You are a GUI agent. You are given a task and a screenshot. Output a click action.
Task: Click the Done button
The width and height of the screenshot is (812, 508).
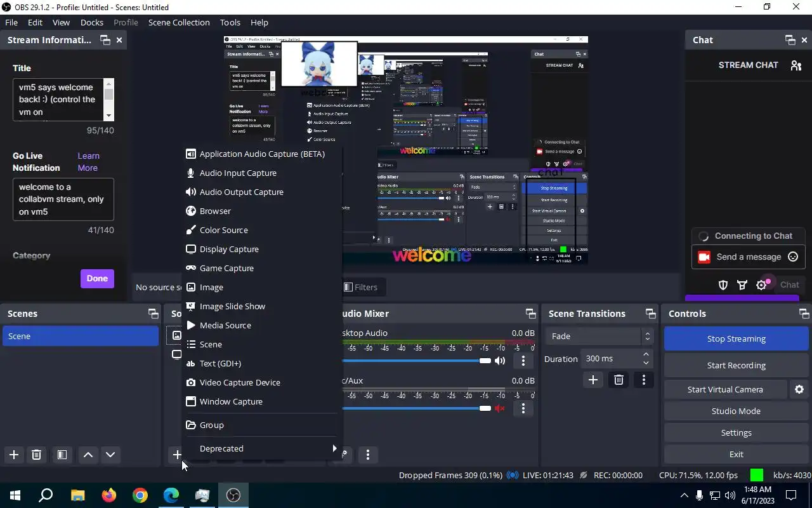(x=97, y=278)
